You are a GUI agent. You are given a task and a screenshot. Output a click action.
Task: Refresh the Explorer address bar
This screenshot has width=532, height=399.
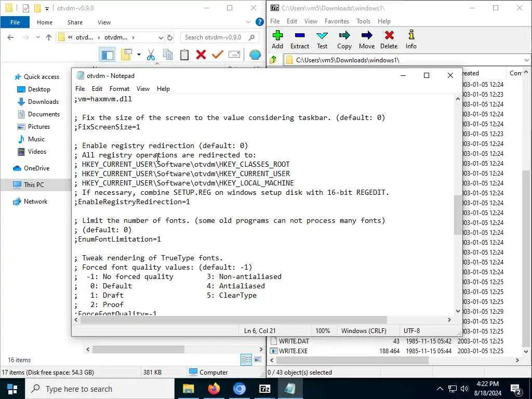[x=170, y=37]
